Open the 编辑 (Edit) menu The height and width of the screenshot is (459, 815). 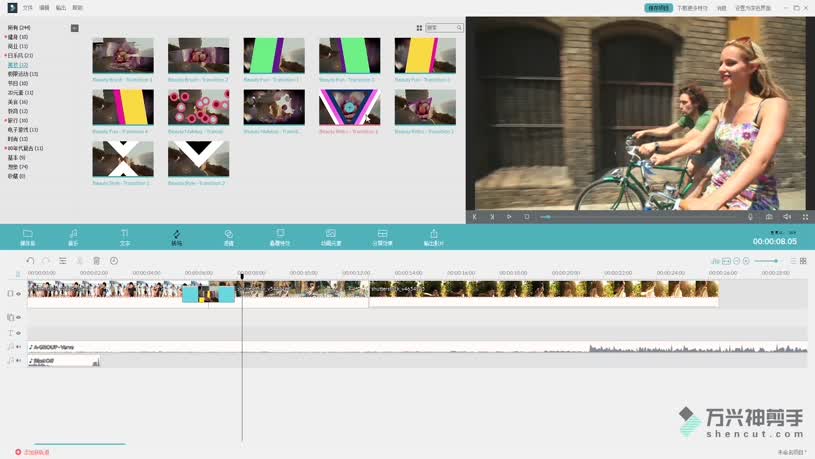point(45,8)
